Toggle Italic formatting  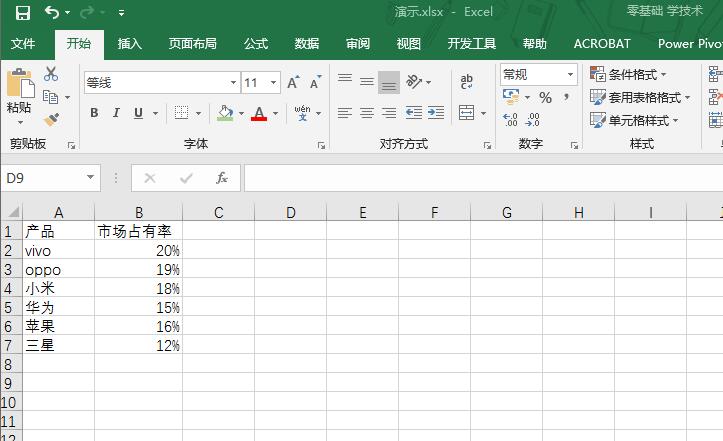coord(116,113)
